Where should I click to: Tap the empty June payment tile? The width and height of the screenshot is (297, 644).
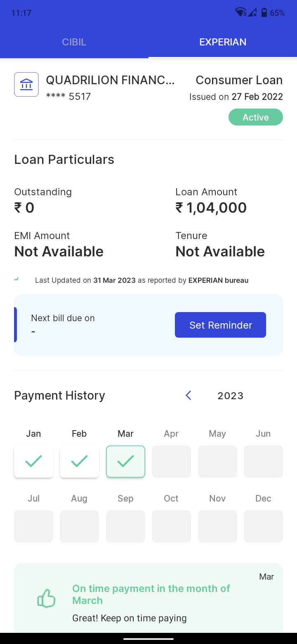pos(263,461)
